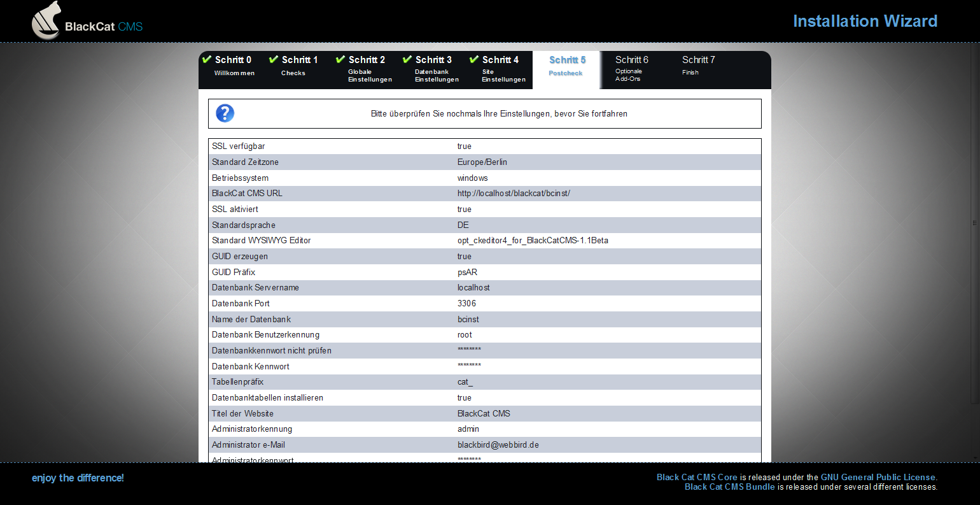Click the Bitte überprüfen Sie notice text

click(x=499, y=114)
